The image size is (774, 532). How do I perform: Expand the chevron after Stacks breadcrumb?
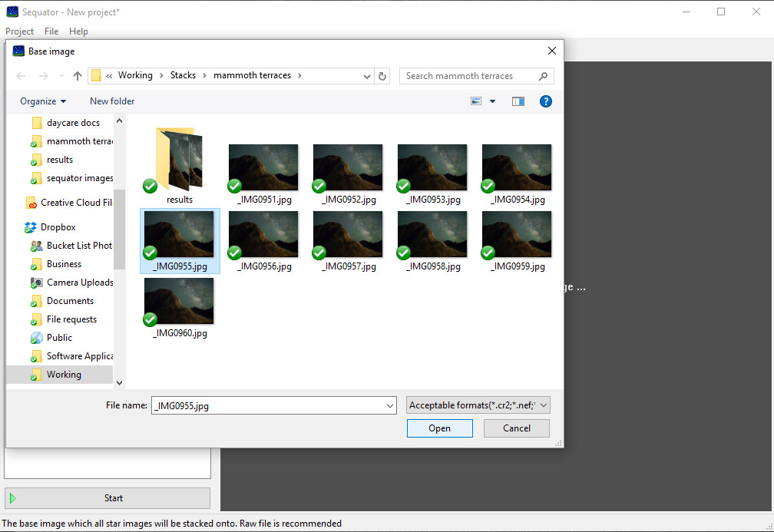(204, 75)
